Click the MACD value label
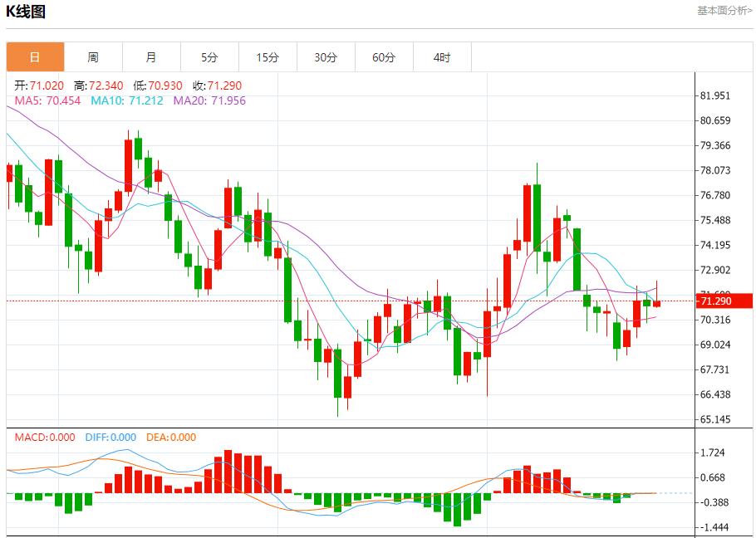The height and width of the screenshot is (538, 756). coord(44,438)
